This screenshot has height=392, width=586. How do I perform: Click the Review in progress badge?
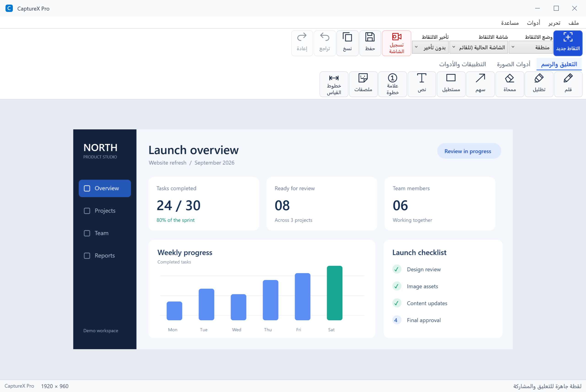469,151
